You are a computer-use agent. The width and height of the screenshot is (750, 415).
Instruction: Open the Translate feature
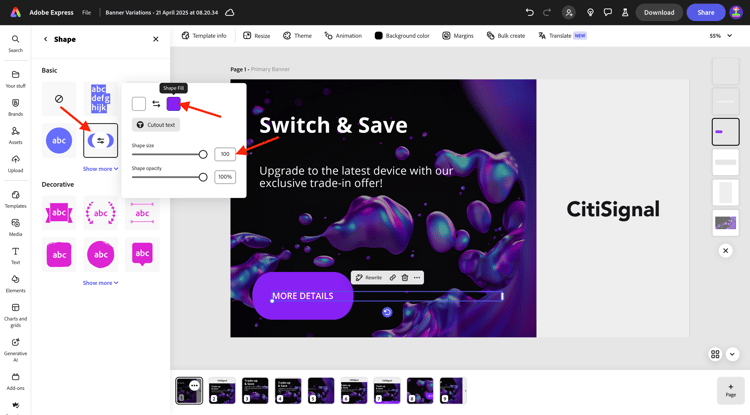(562, 36)
